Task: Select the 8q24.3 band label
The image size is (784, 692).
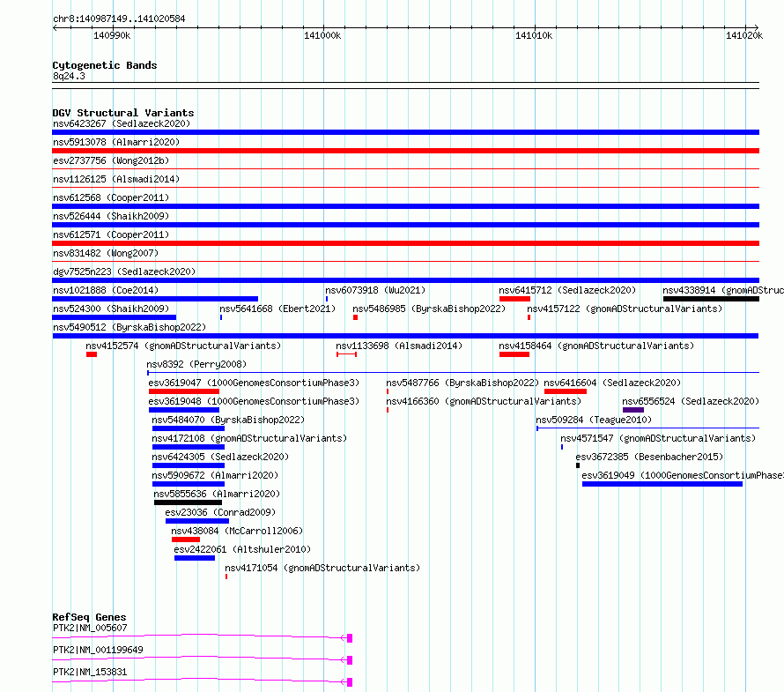Action: [69, 76]
